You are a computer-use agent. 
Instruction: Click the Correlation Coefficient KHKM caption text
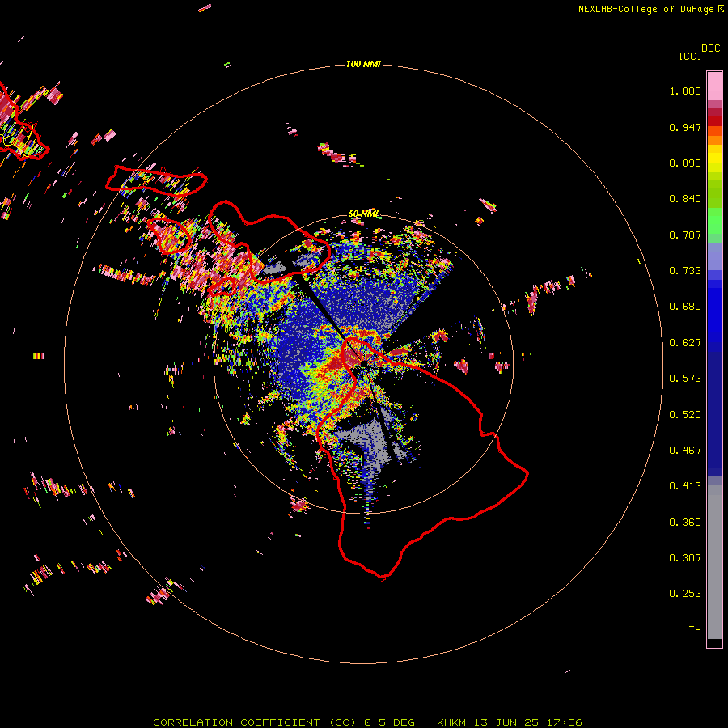coord(367,722)
